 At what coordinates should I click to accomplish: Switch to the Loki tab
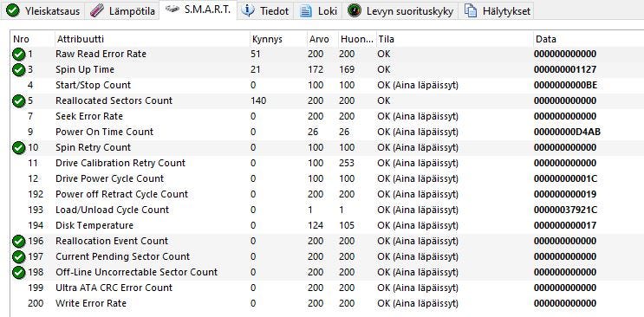tap(318, 10)
